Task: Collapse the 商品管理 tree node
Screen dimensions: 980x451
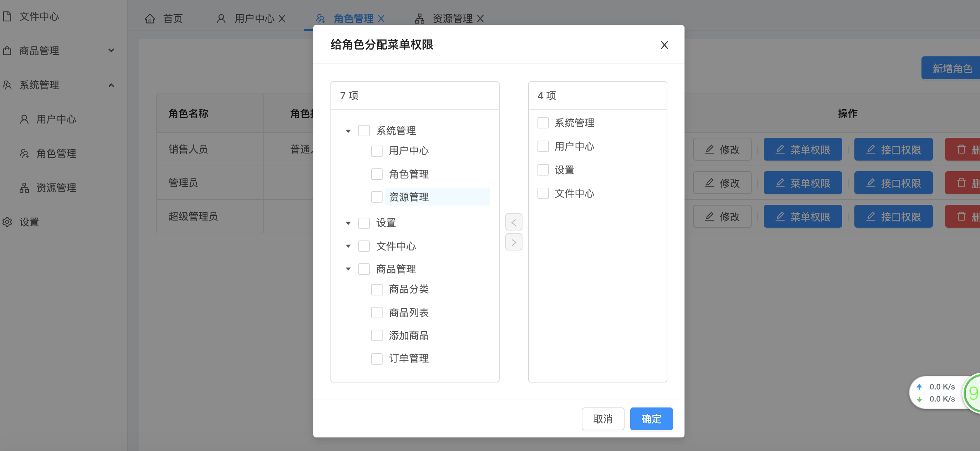Action: pyautogui.click(x=348, y=269)
